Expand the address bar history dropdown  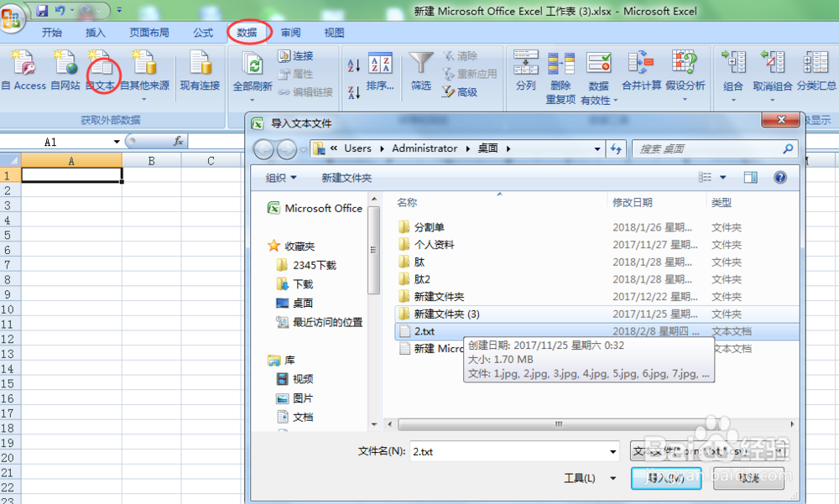pyautogui.click(x=597, y=148)
